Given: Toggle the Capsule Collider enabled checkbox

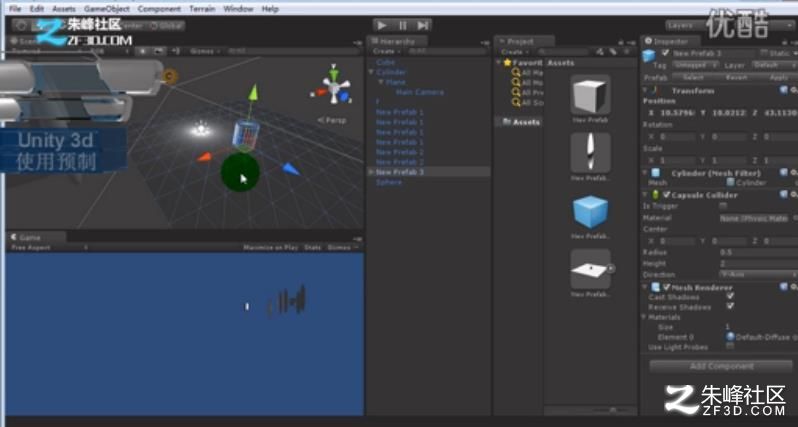Looking at the screenshot, I should (666, 195).
